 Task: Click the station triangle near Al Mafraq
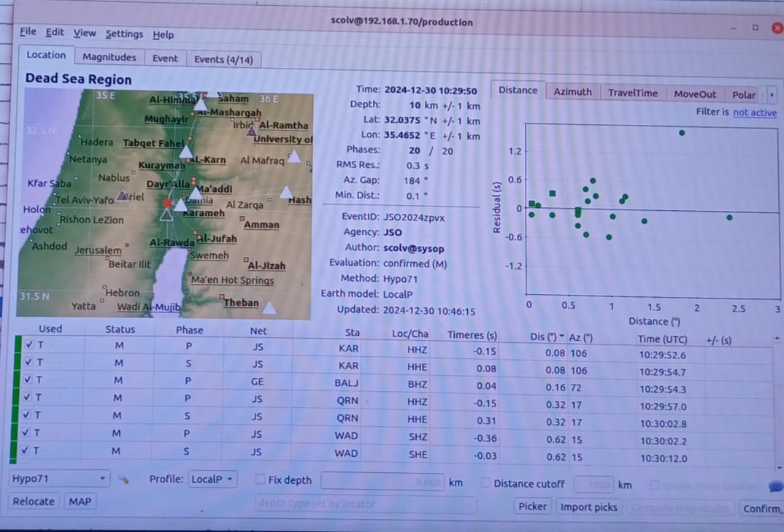point(294,156)
